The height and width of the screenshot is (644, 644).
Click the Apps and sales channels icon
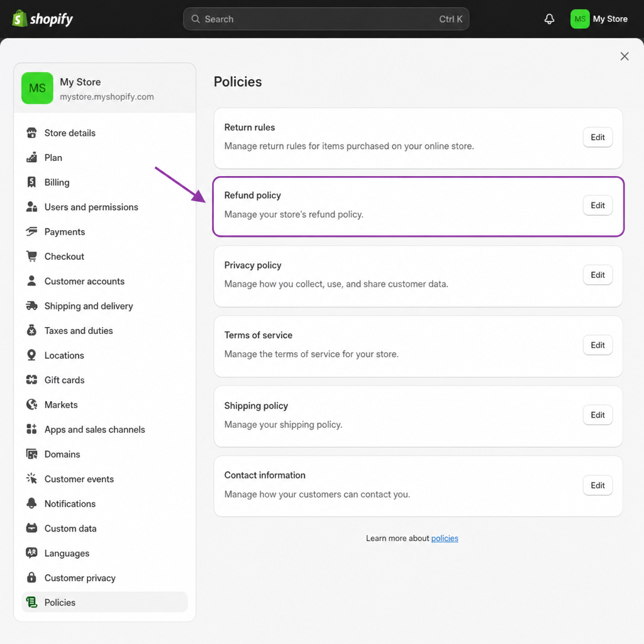[31, 429]
